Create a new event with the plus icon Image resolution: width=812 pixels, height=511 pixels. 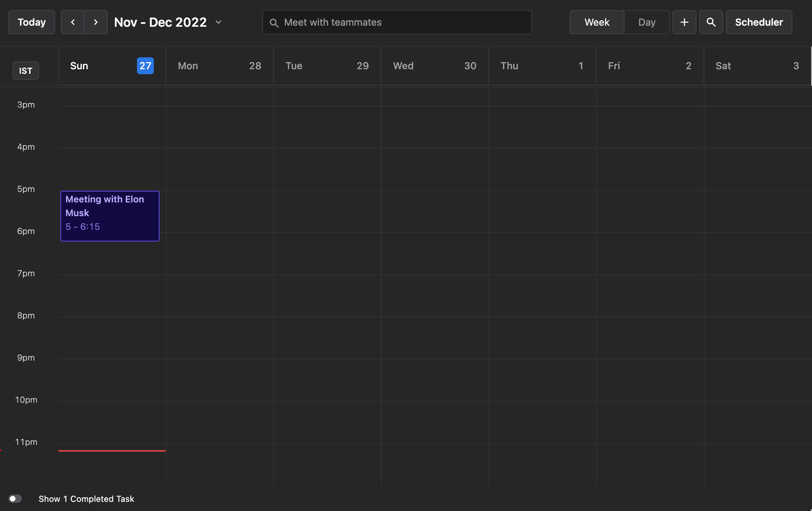[x=684, y=22]
